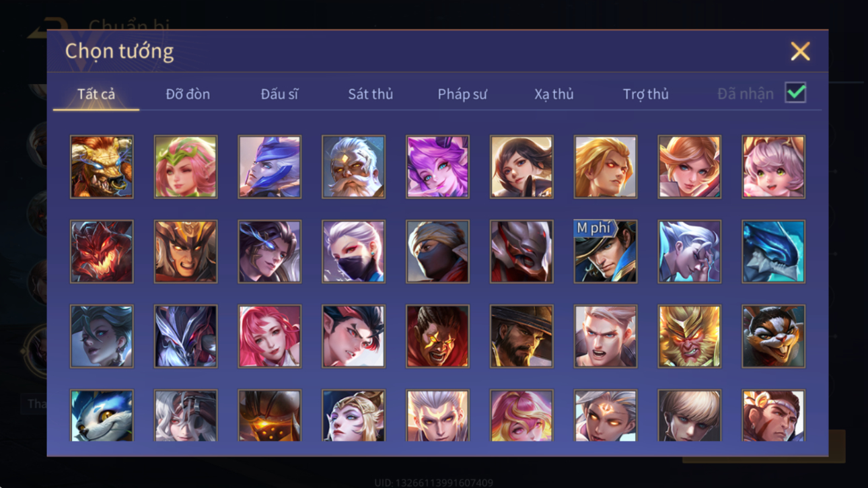
Task: Pick the blue cat hero portrait
Action: pyautogui.click(x=102, y=415)
